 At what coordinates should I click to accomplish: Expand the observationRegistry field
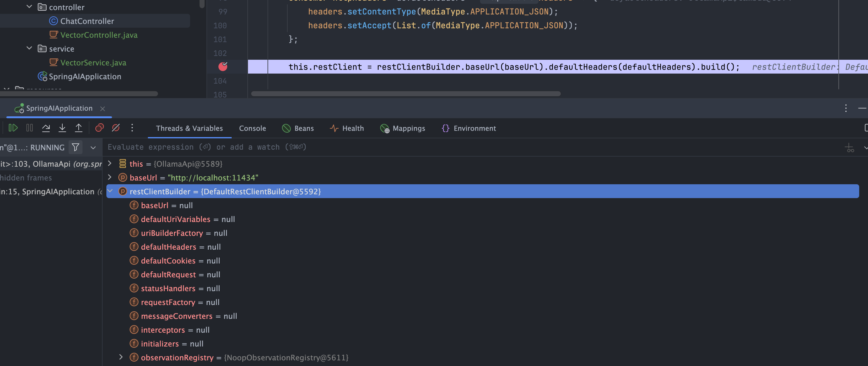tap(121, 357)
